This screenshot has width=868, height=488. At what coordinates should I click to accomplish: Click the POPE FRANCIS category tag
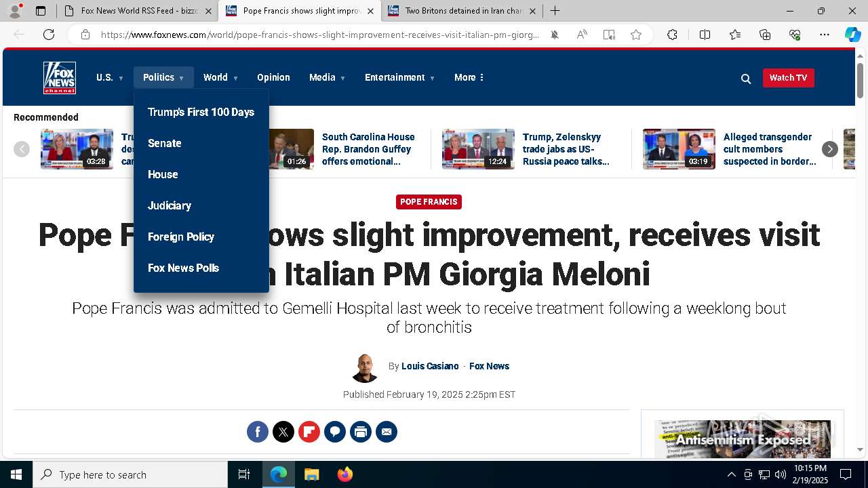pos(429,202)
